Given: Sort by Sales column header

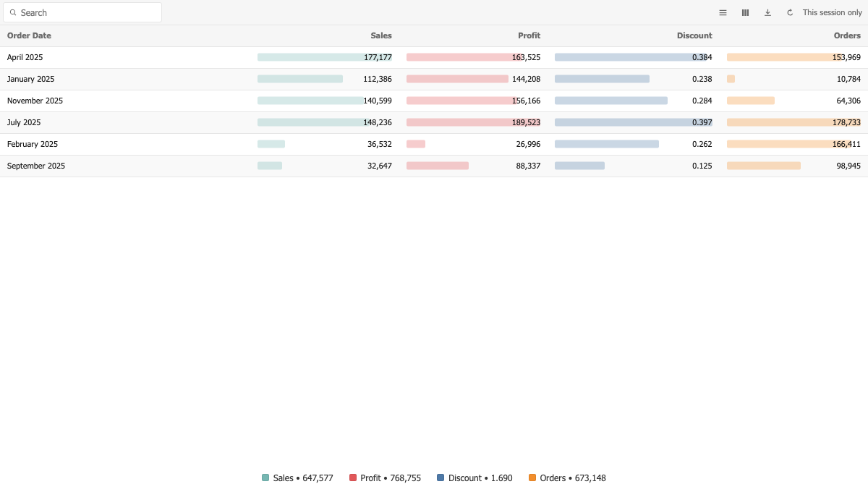Looking at the screenshot, I should (x=381, y=35).
